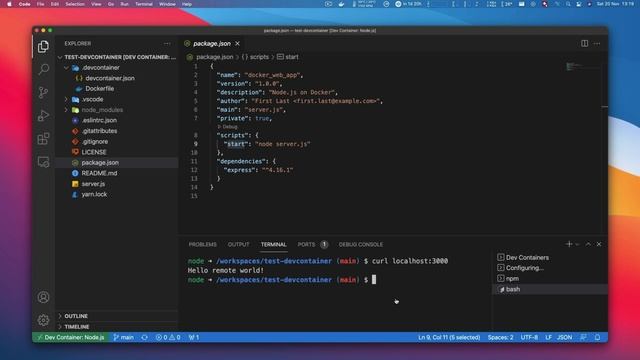
Task: Select the package.json editor tab
Action: (x=212, y=43)
